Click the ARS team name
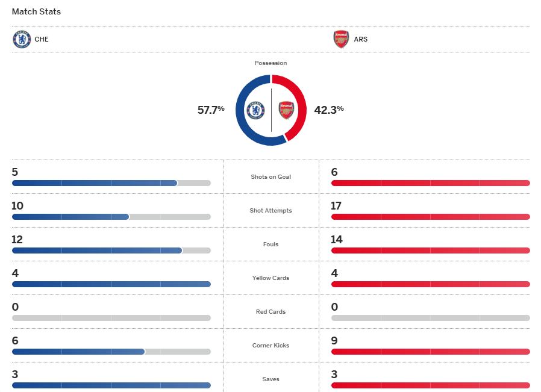The image size is (541, 392). (x=361, y=39)
